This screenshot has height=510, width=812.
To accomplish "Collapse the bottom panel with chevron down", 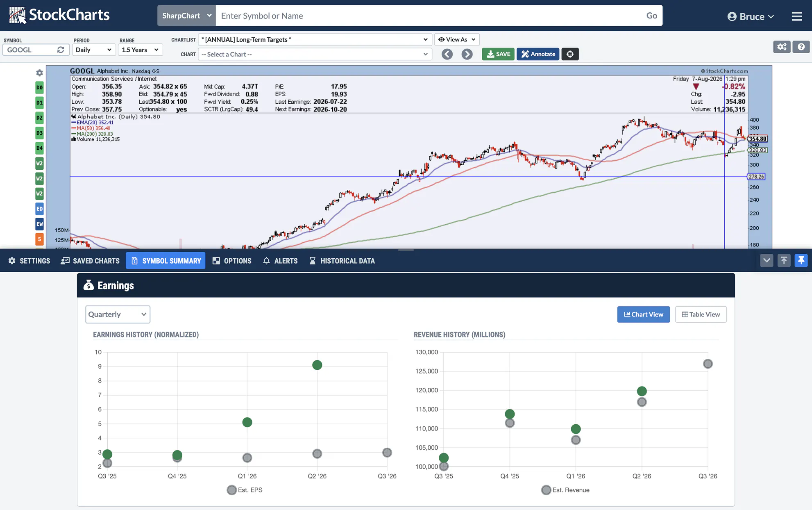I will point(767,260).
